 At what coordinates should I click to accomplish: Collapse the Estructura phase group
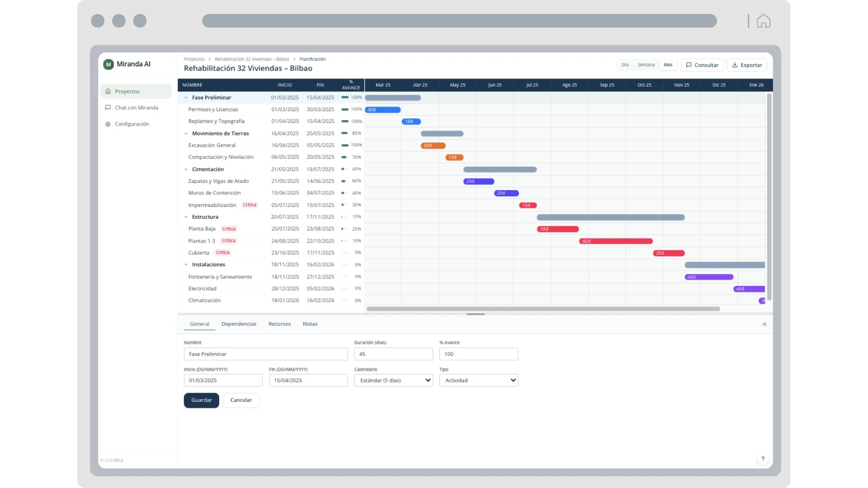pos(185,216)
